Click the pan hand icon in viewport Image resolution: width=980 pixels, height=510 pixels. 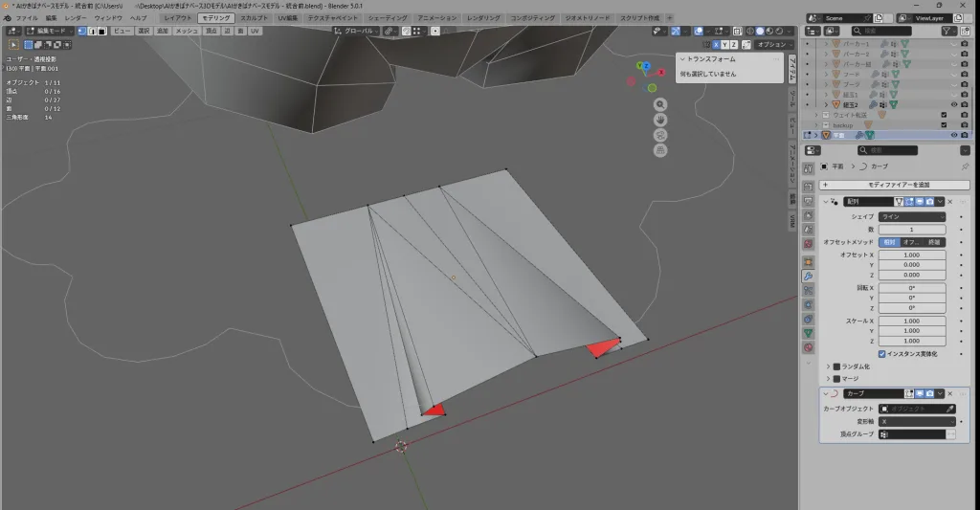tap(660, 120)
